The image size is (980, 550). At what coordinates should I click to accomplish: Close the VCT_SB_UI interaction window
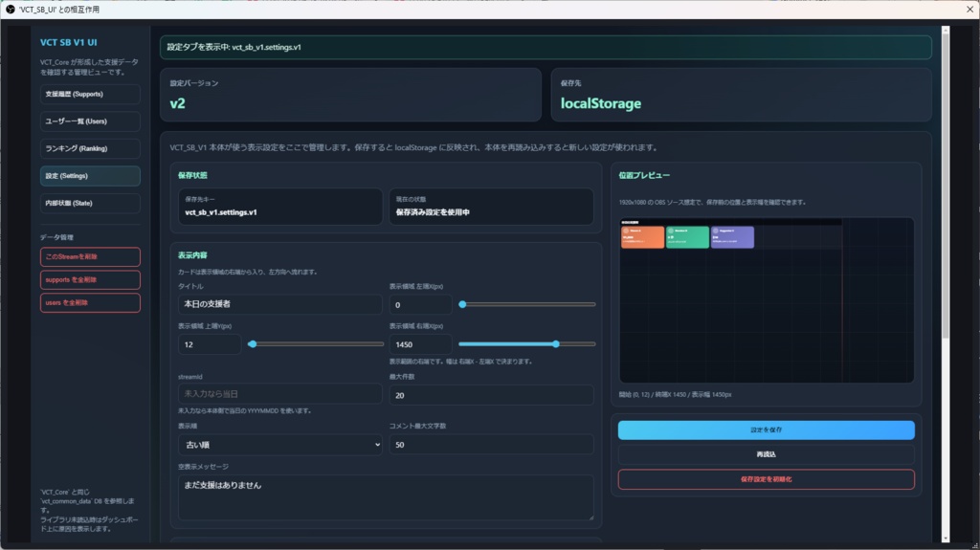click(x=970, y=10)
